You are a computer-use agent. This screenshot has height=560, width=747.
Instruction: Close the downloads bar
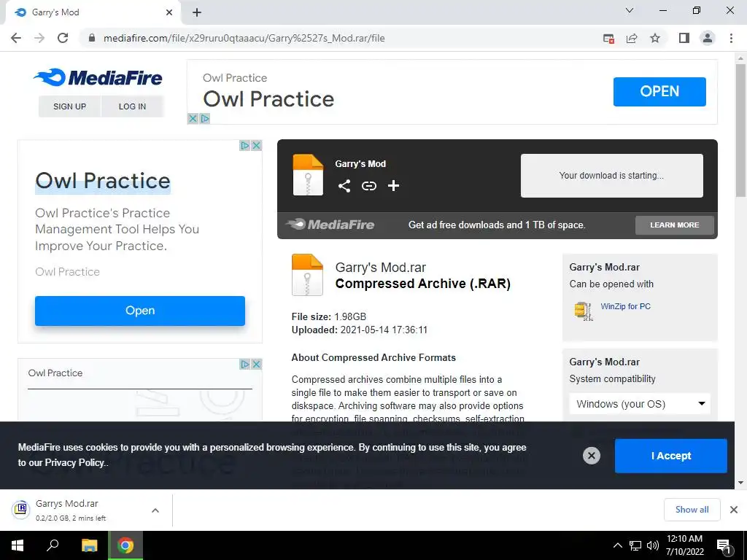[x=734, y=510]
